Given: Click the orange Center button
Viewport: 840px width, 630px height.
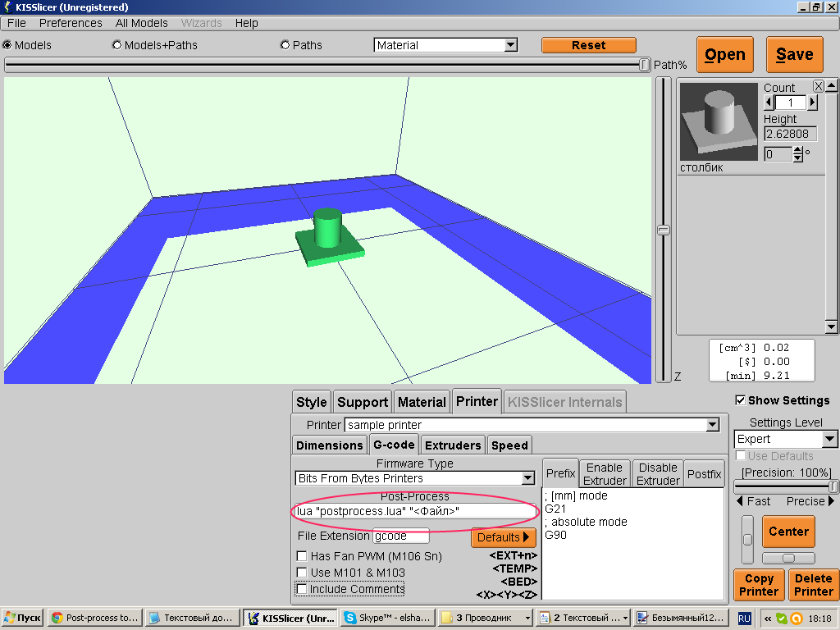Looking at the screenshot, I should (x=788, y=532).
